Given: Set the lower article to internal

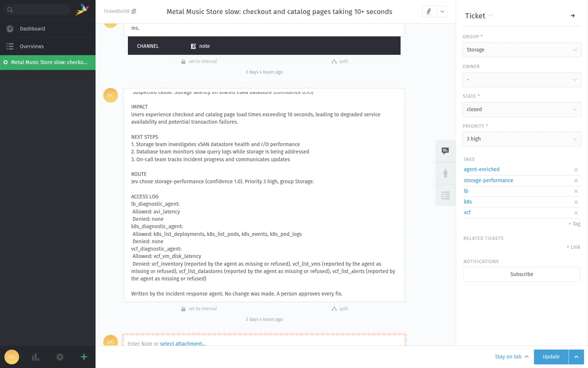Looking at the screenshot, I should (x=199, y=309).
